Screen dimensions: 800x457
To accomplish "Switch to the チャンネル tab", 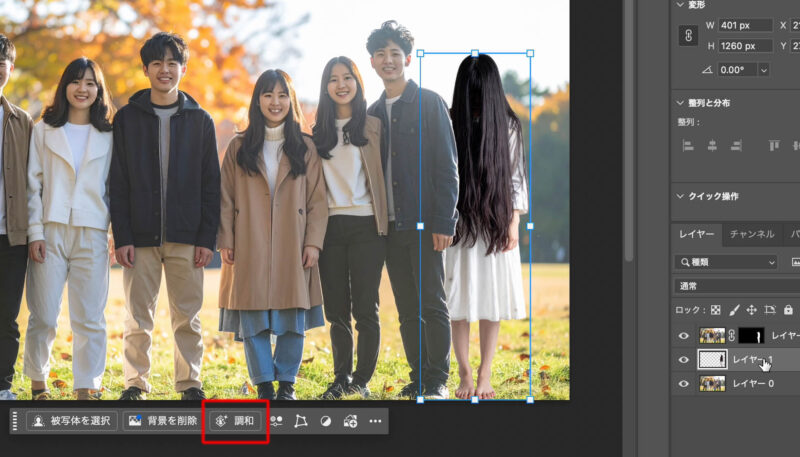I will [752, 234].
